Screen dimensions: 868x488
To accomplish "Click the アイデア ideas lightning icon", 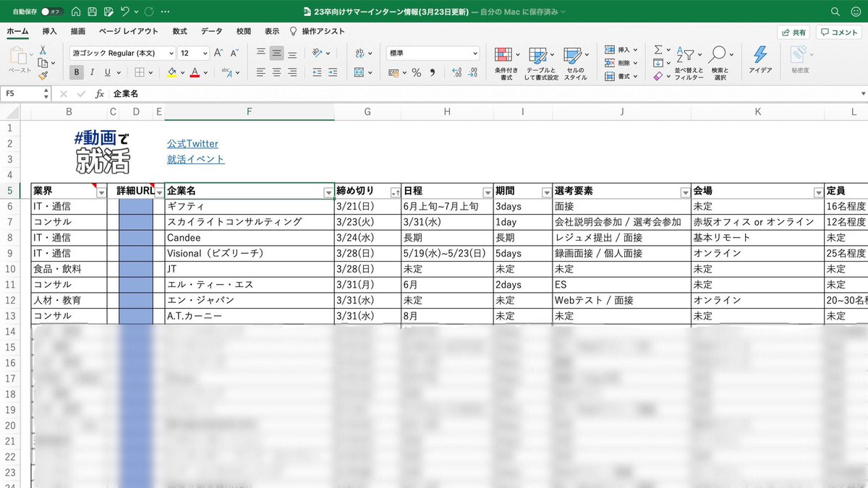I will 760,60.
